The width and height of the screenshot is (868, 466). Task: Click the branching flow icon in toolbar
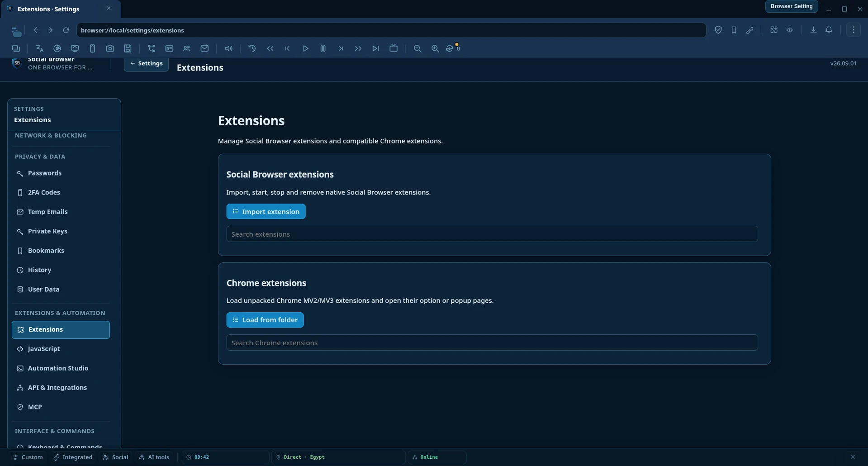152,48
